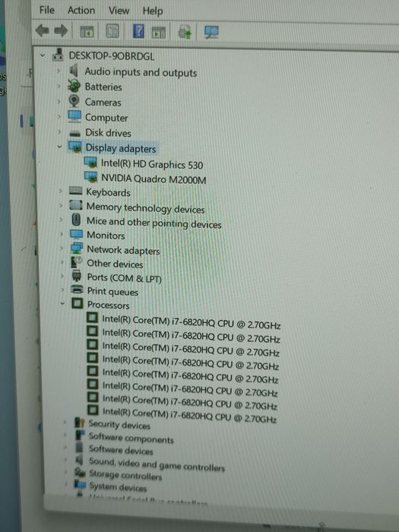Select NVIDIA Quadro M2000M adapter
Screen dimensions: 399x532
pos(154,179)
